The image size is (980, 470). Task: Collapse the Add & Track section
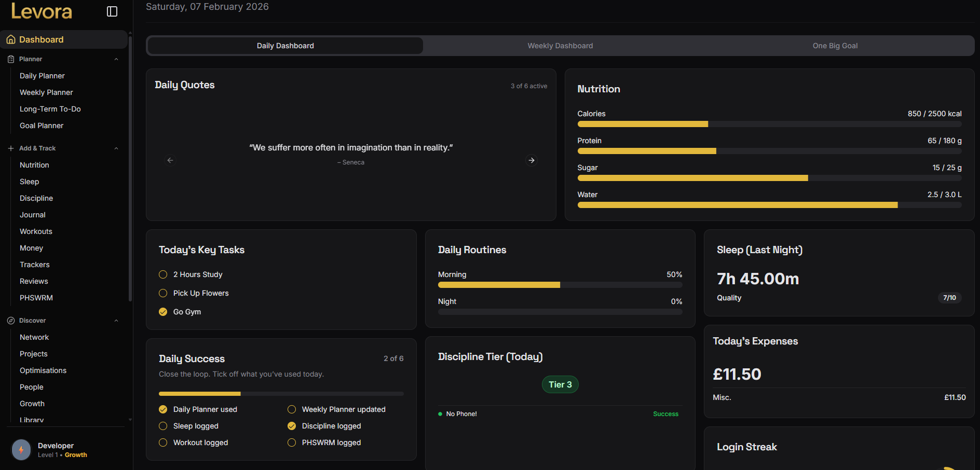pyautogui.click(x=116, y=148)
